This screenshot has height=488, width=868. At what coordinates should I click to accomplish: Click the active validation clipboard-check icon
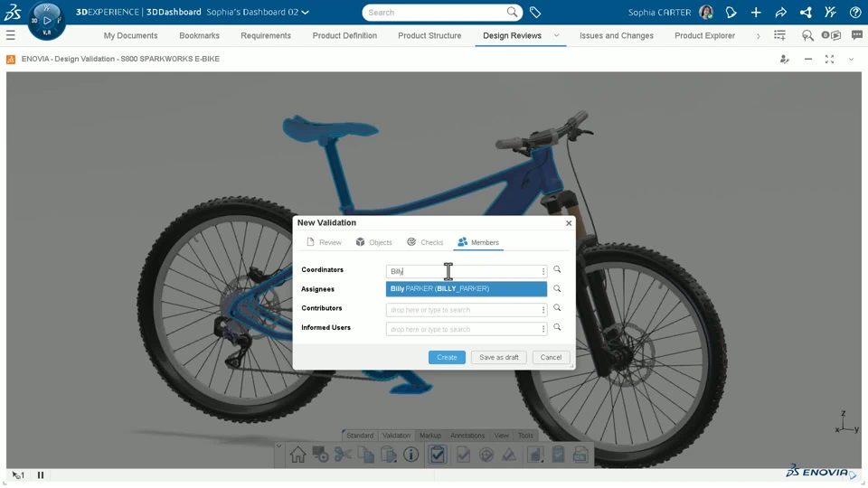tap(438, 455)
